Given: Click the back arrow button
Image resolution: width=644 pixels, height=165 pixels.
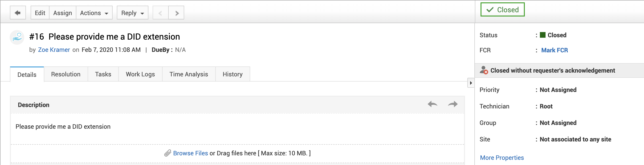Looking at the screenshot, I should [18, 13].
